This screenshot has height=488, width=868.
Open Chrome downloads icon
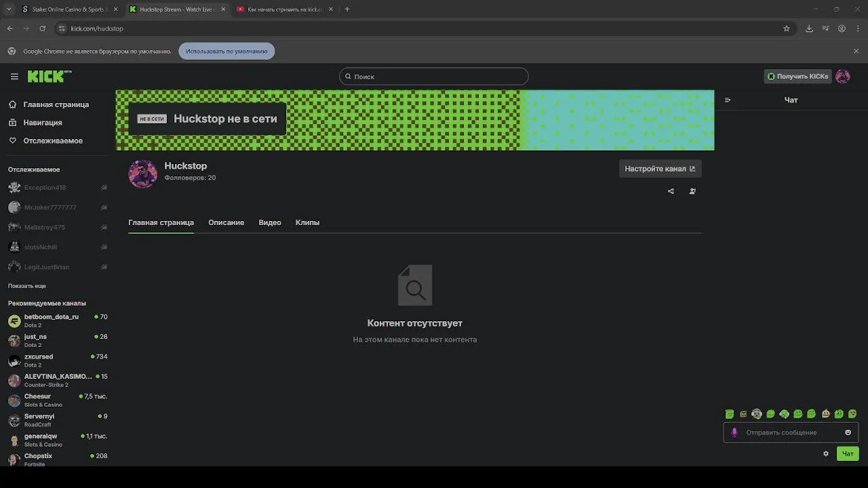[x=809, y=28]
